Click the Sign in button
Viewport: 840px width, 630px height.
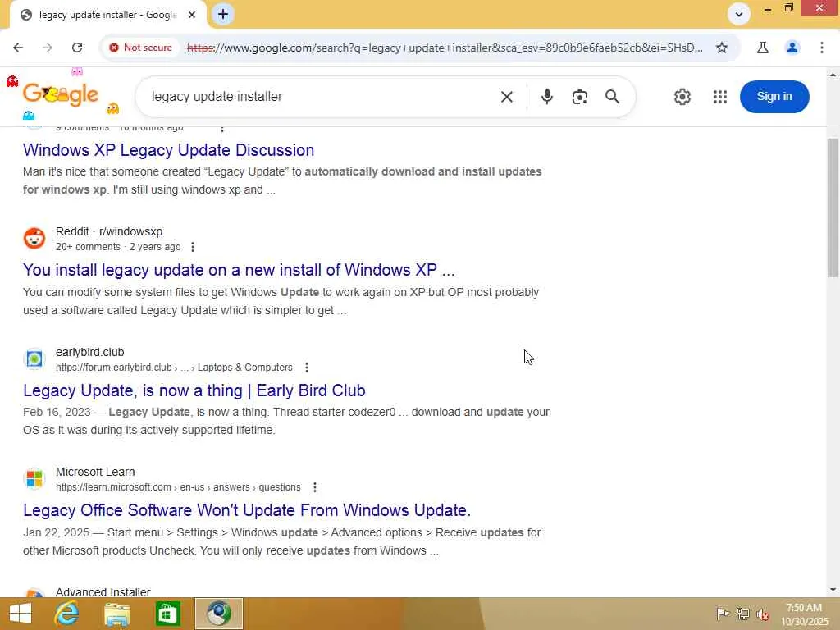click(x=774, y=97)
